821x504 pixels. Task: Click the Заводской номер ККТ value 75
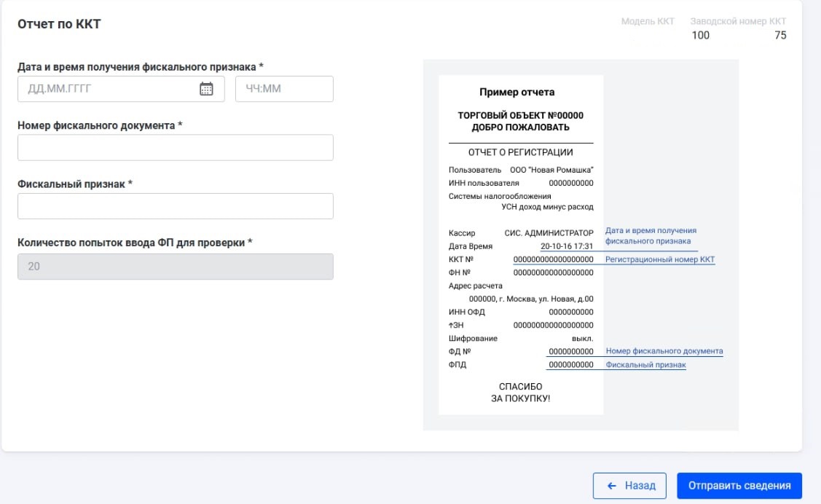(x=780, y=35)
